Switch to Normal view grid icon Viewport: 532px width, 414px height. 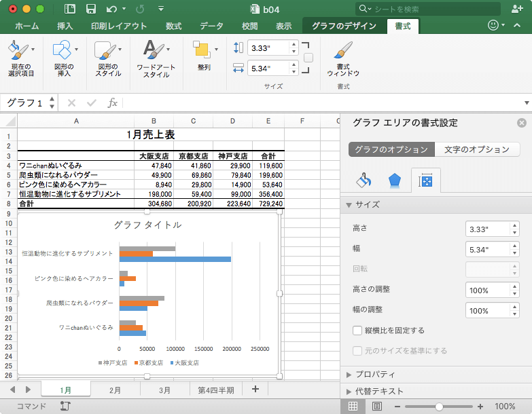click(x=353, y=406)
